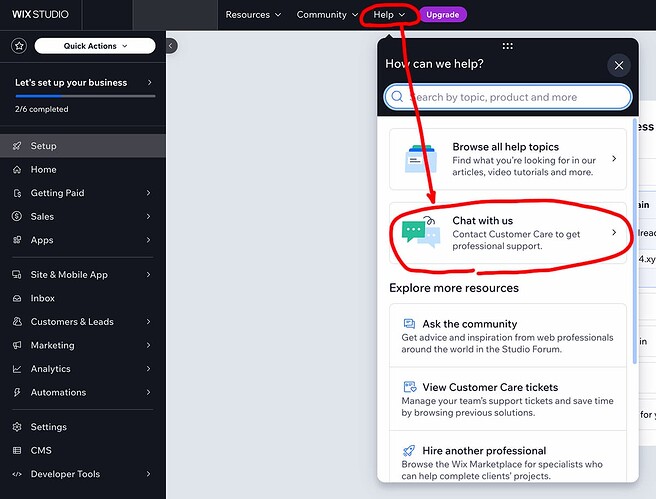Viewport: 656px width, 499px height.
Task: Open View Customer Care tickets
Action: pos(507,399)
